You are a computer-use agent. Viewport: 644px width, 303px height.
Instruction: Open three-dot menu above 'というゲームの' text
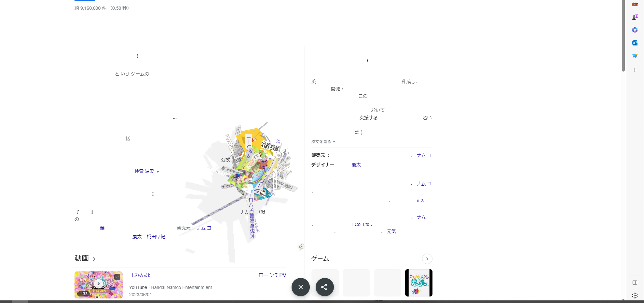[x=137, y=56]
